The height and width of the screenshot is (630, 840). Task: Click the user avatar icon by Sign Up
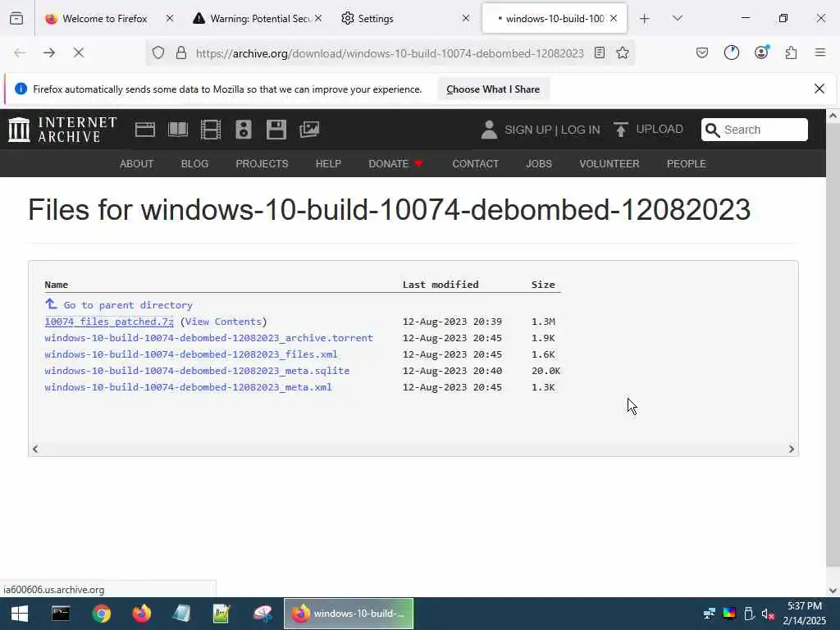coord(489,130)
